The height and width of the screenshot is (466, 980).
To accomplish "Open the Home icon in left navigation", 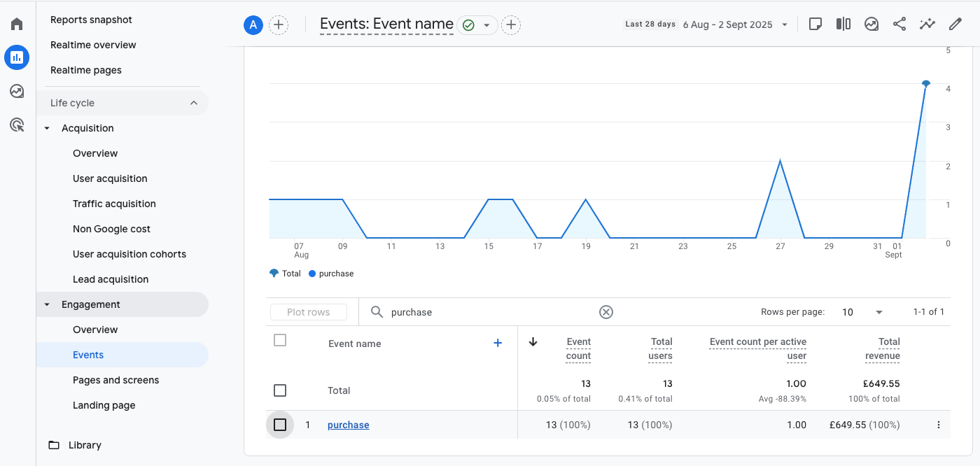I will click(x=16, y=23).
